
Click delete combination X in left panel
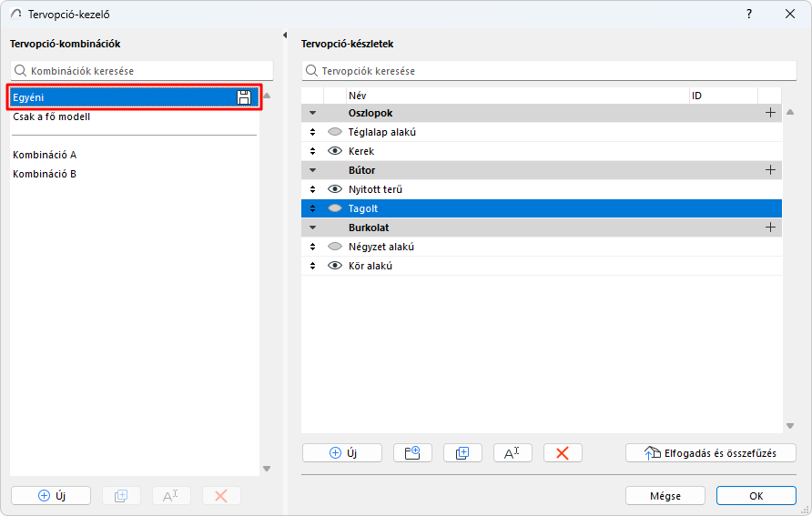(x=221, y=496)
